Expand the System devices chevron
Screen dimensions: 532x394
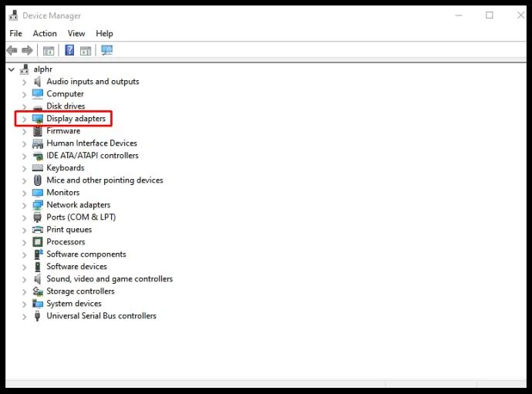coord(24,304)
